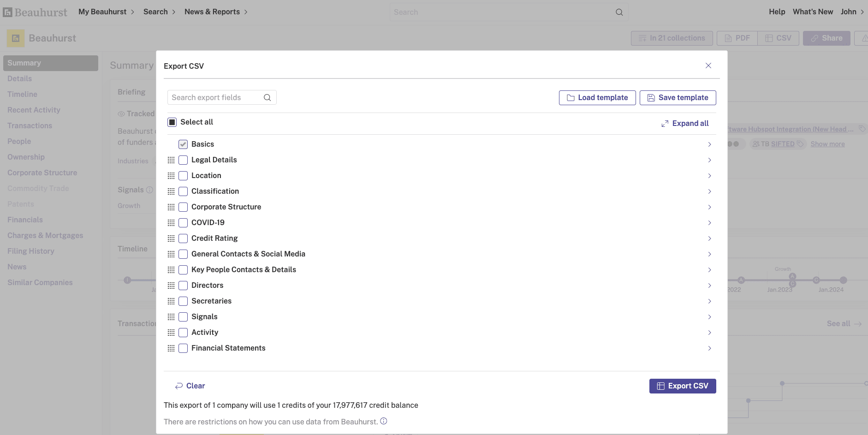Screen dimensions: 868x435
Task: Check the Location checkbox
Action: pos(183,176)
